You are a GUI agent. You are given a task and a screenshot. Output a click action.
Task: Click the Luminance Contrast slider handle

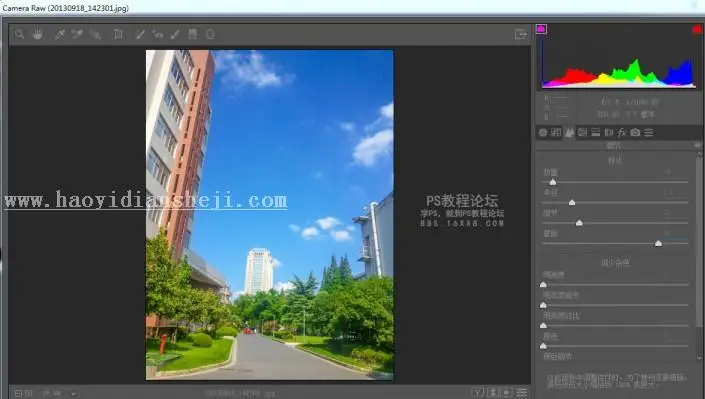point(543,325)
